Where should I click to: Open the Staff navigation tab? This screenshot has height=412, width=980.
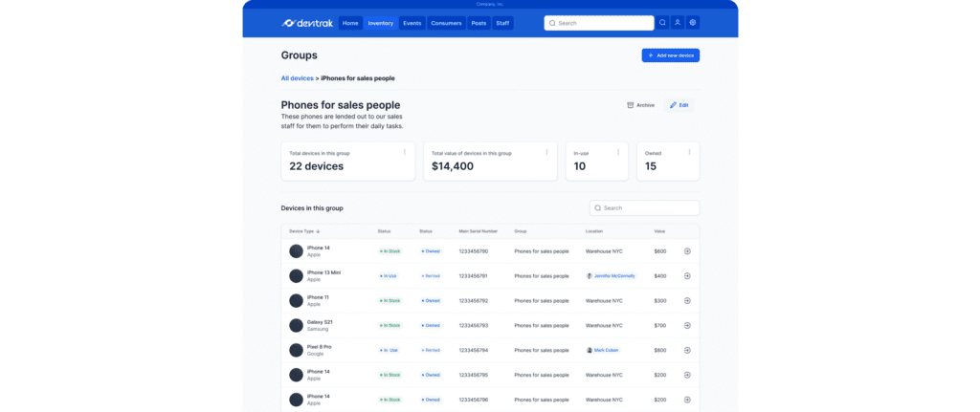pyautogui.click(x=502, y=23)
